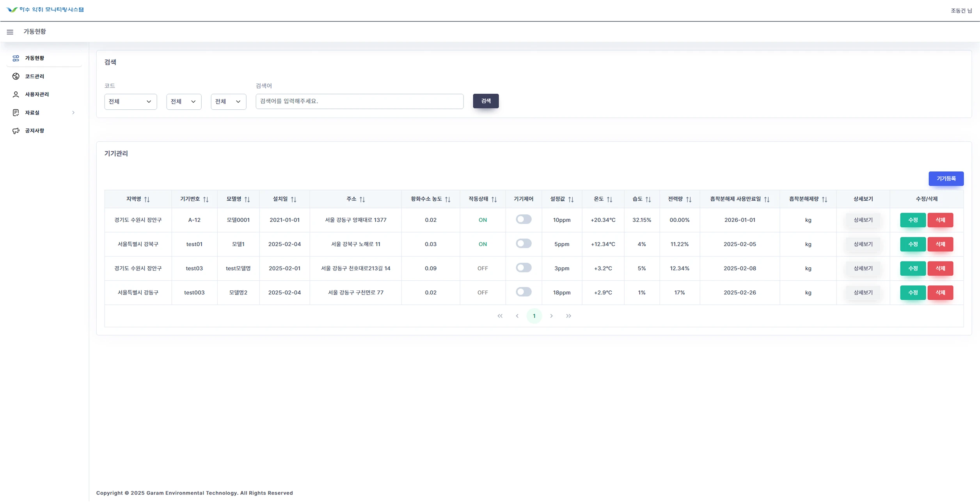Open 코드관리 menu item
The width and height of the screenshot is (980, 502).
pos(44,76)
